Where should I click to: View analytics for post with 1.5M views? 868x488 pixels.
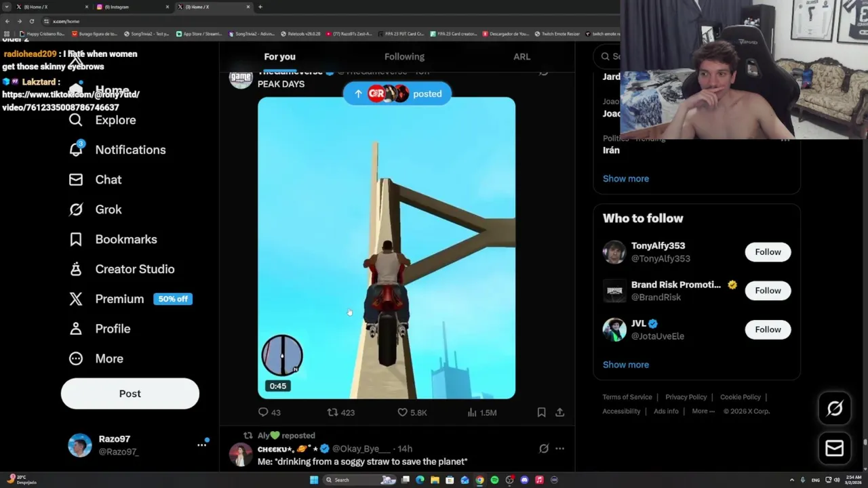point(482,412)
